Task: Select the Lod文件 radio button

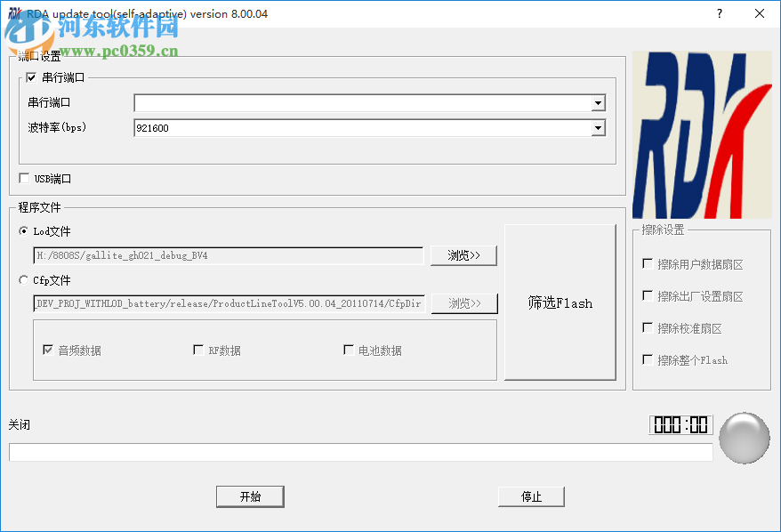Action: pyautogui.click(x=21, y=230)
